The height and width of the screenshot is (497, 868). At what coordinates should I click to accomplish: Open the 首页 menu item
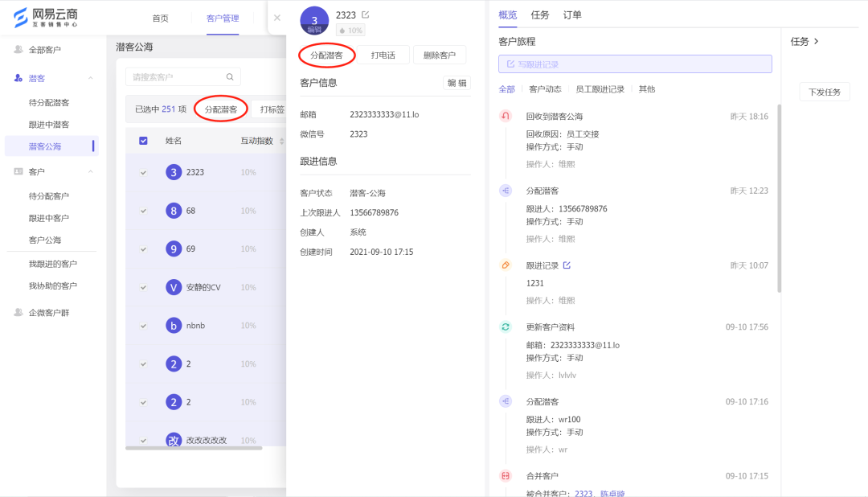pos(162,18)
